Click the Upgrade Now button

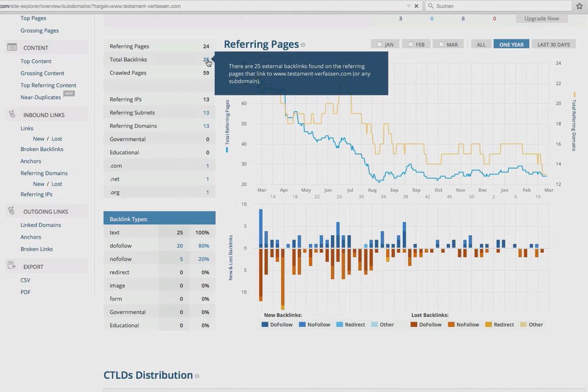541,19
